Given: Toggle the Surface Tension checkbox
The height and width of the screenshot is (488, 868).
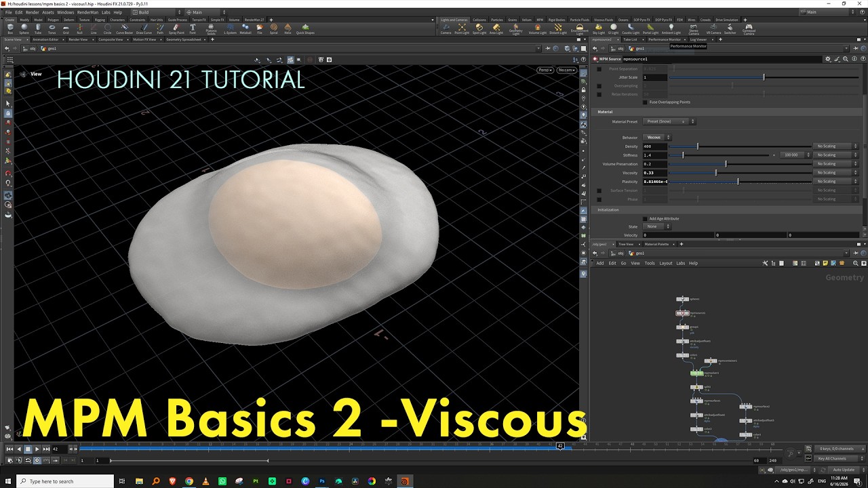Looking at the screenshot, I should tap(599, 190).
